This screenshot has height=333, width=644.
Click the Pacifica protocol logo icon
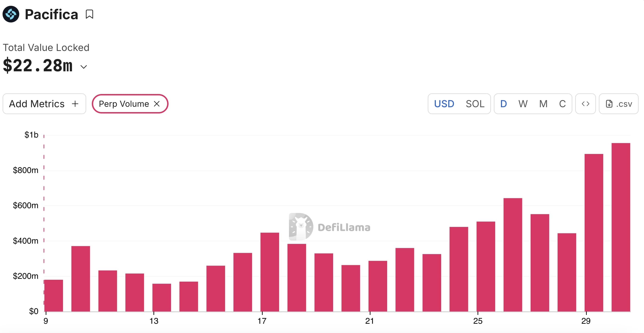pos(11,14)
